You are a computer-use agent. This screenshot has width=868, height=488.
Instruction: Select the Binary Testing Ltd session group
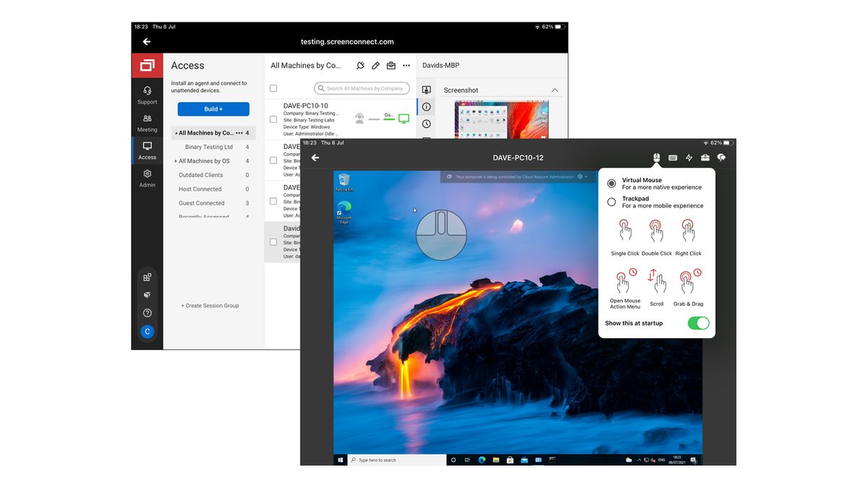coord(210,147)
